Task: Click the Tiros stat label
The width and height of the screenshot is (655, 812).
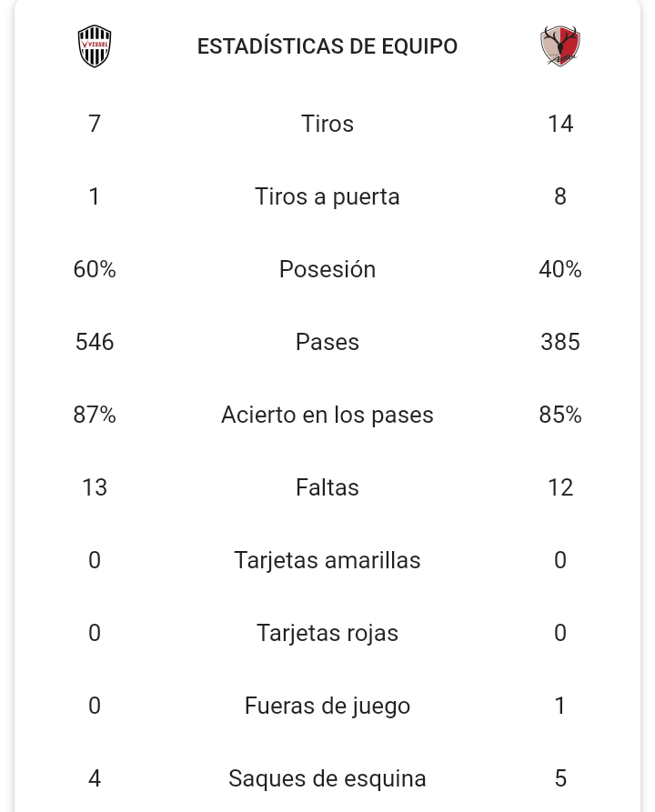Action: click(x=327, y=124)
